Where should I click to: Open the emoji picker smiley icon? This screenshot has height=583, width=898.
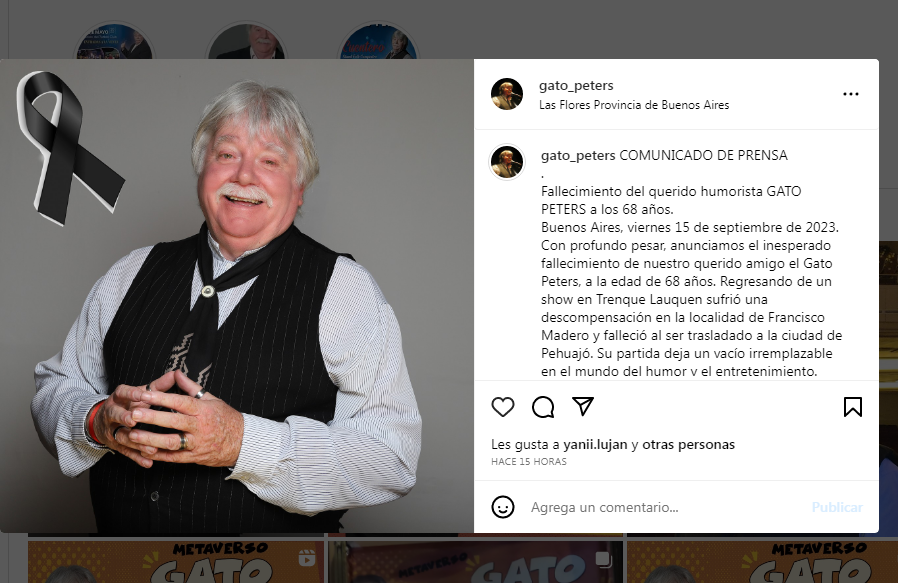click(503, 507)
